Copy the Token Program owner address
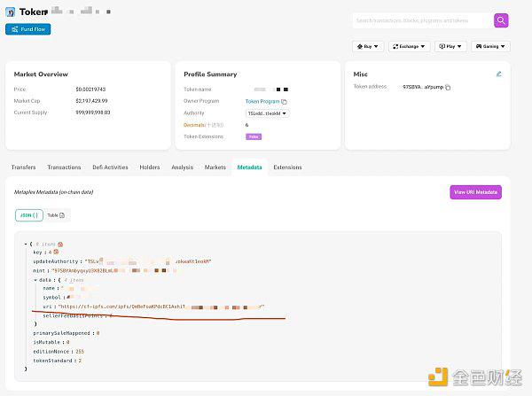The width and height of the screenshot is (532, 396). pos(285,102)
